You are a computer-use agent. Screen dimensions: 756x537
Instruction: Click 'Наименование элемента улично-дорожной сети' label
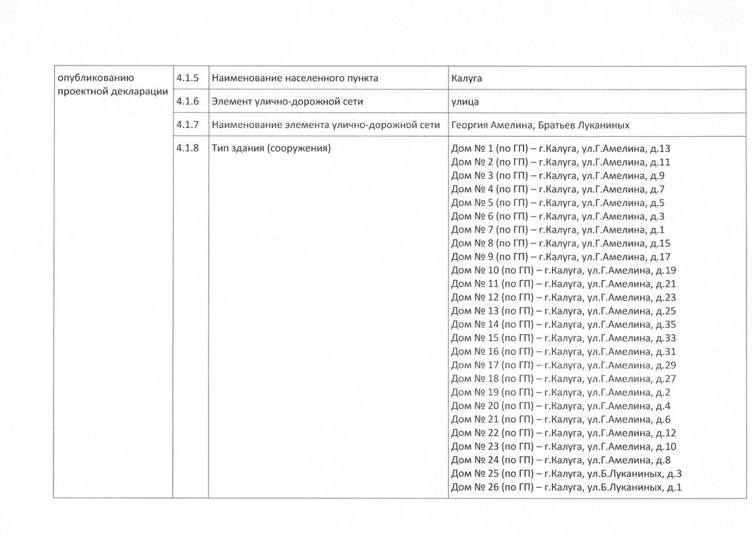tap(326, 125)
